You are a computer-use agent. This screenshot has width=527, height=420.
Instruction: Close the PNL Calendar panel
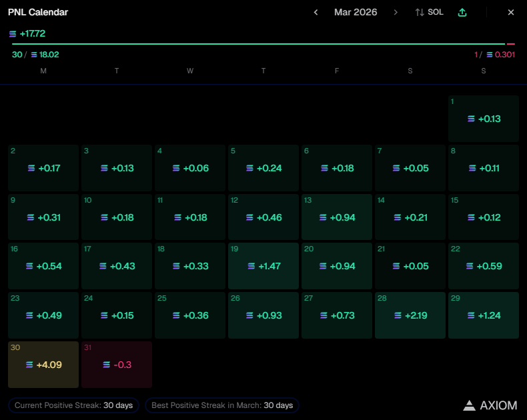click(x=511, y=13)
